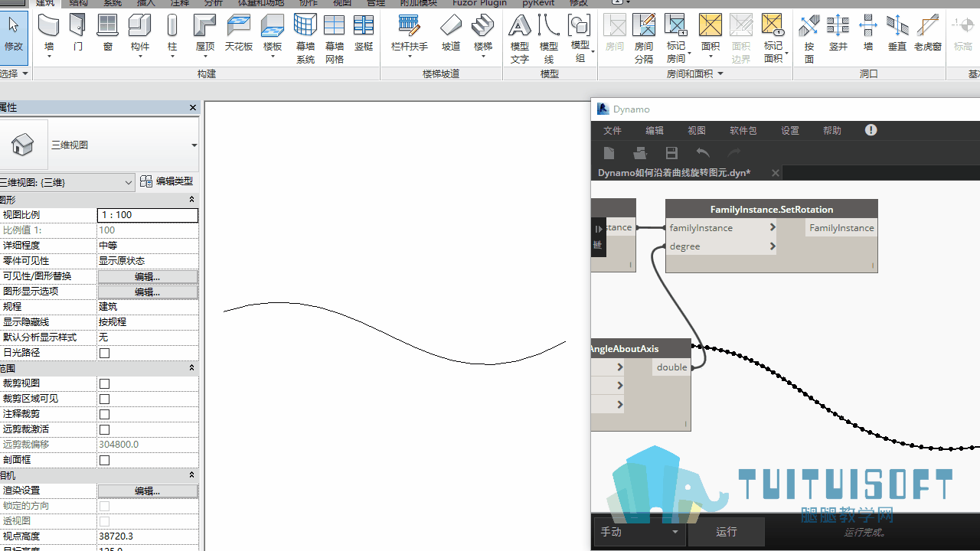The width and height of the screenshot is (980, 551).
Task: Select the 屋顶 (Roof) tool
Action: tap(205, 35)
